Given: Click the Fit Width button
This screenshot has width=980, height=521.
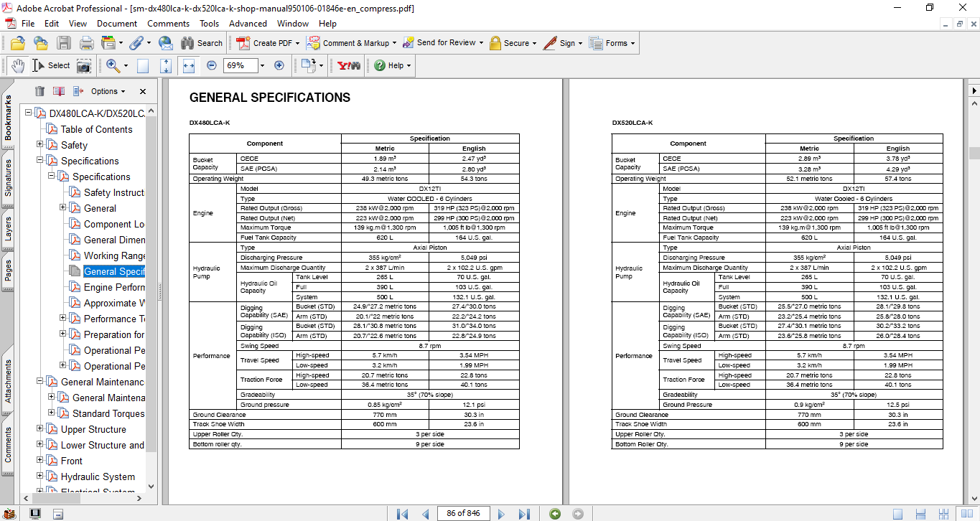Looking at the screenshot, I should click(x=189, y=65).
